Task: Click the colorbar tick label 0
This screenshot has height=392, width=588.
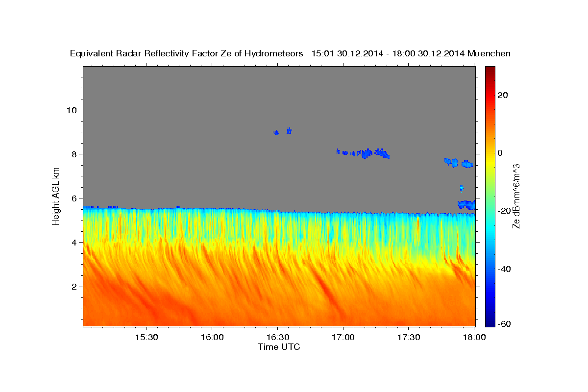Action: click(500, 153)
